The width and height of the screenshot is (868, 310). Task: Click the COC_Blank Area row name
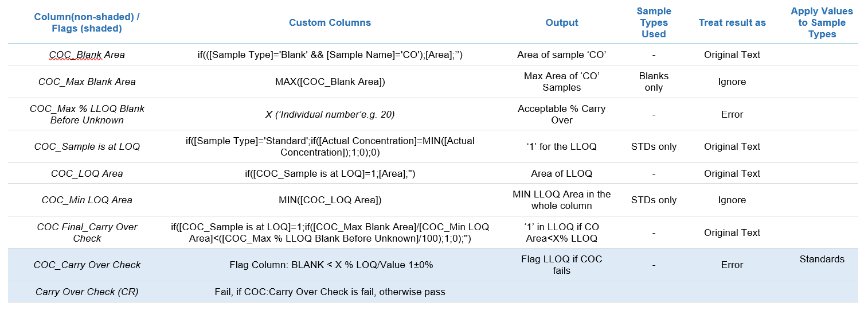coord(87,55)
